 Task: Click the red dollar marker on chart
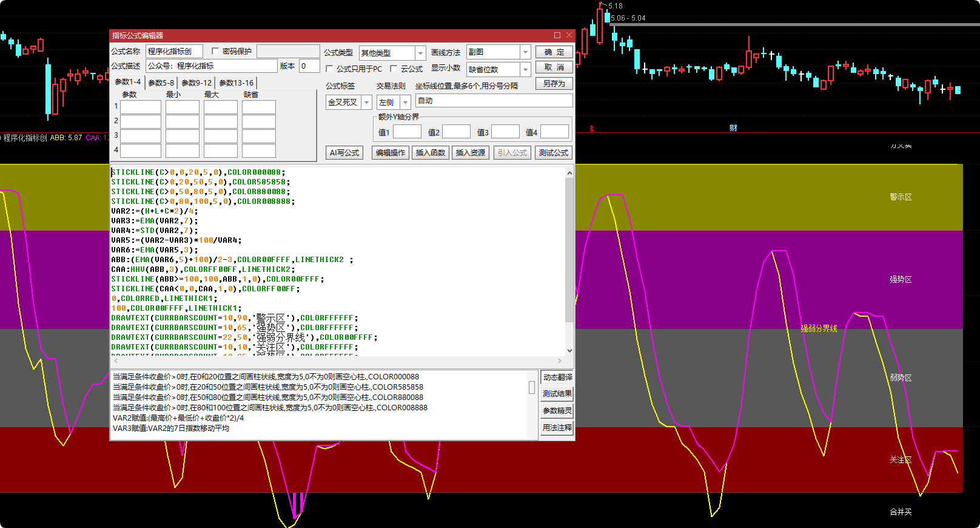(x=591, y=129)
